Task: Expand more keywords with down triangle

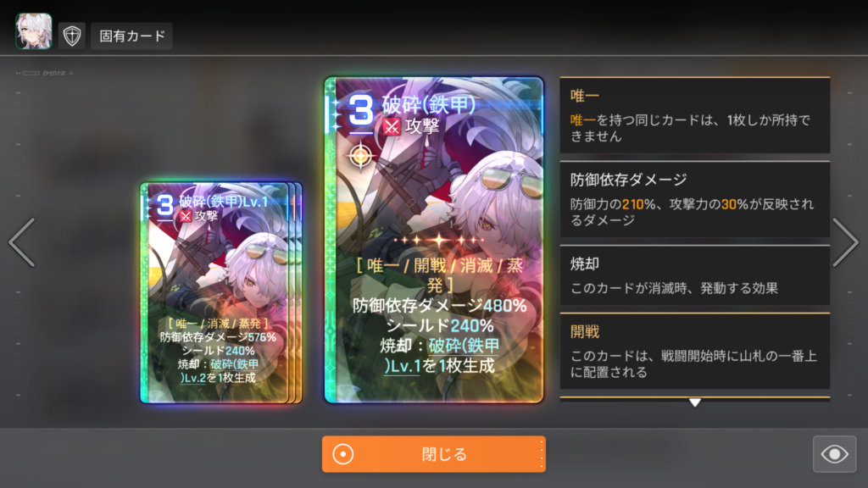Action: (x=695, y=402)
